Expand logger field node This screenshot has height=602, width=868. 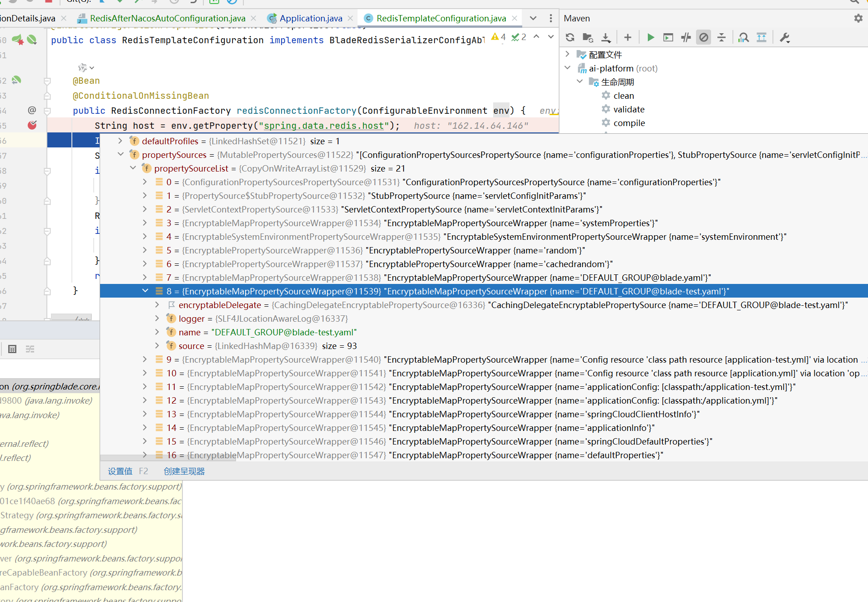157,318
